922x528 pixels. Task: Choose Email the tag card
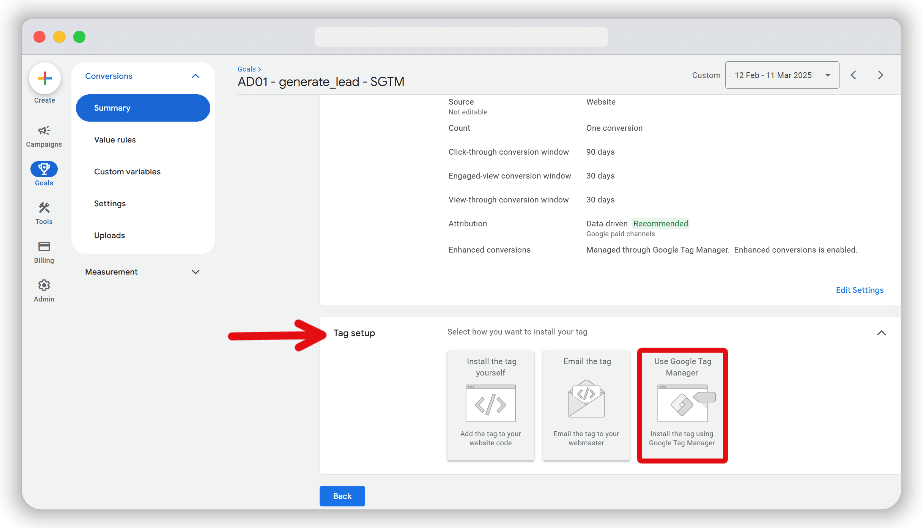point(586,405)
